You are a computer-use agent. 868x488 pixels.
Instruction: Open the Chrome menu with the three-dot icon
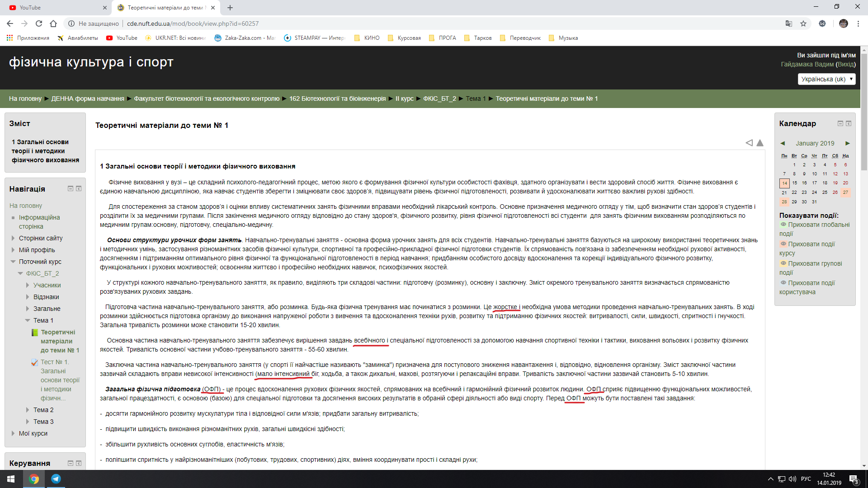click(858, 23)
